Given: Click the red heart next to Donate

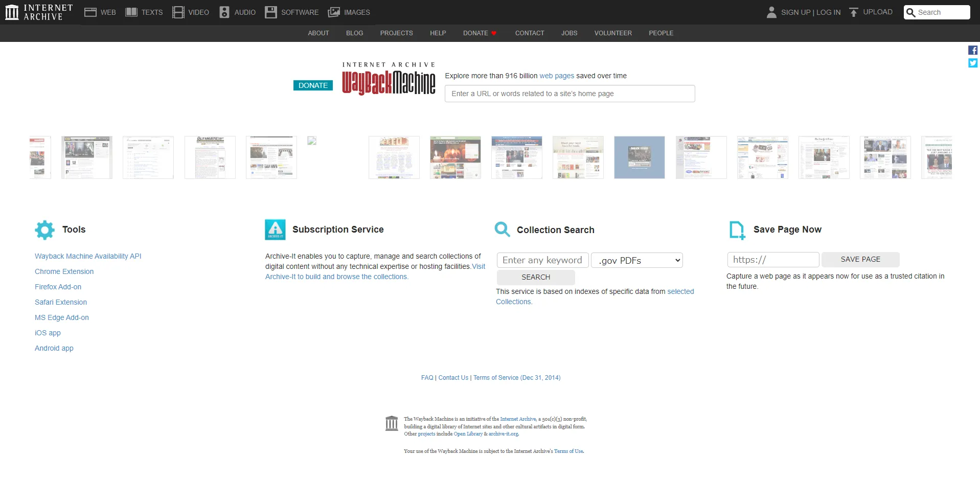Looking at the screenshot, I should coord(494,33).
